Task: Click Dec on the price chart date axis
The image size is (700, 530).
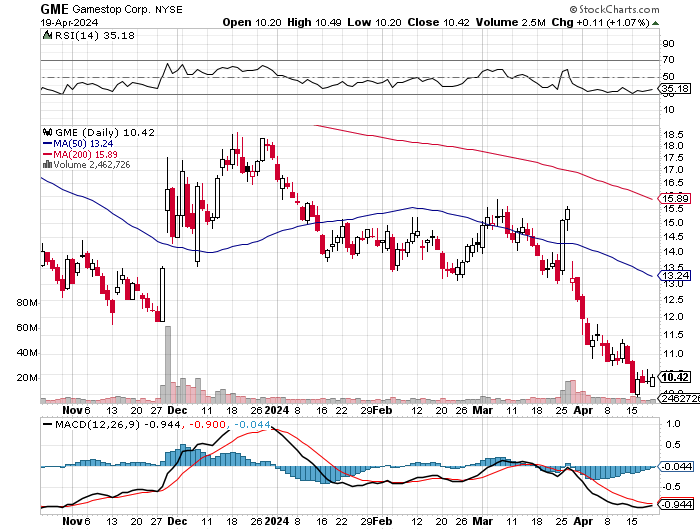Action: click(x=177, y=410)
